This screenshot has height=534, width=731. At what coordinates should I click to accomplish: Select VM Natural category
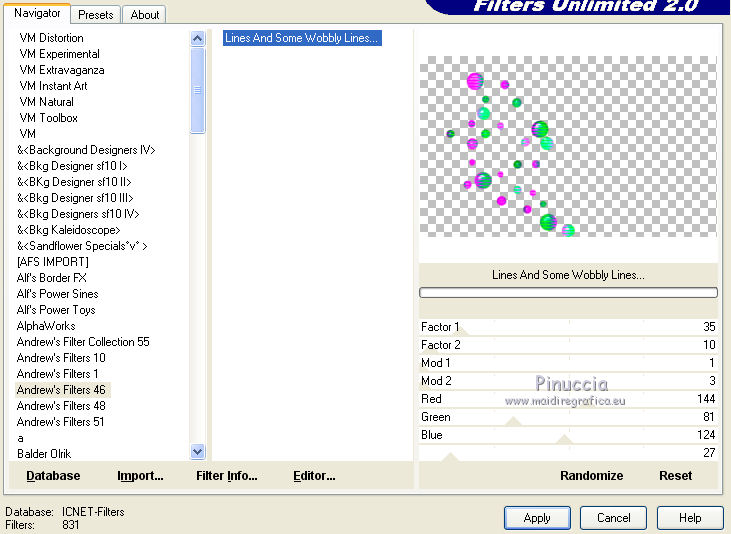[47, 102]
